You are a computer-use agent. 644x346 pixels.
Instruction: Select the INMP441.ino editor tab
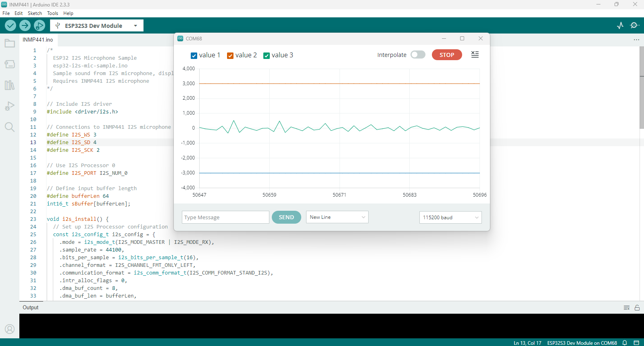[x=38, y=40]
